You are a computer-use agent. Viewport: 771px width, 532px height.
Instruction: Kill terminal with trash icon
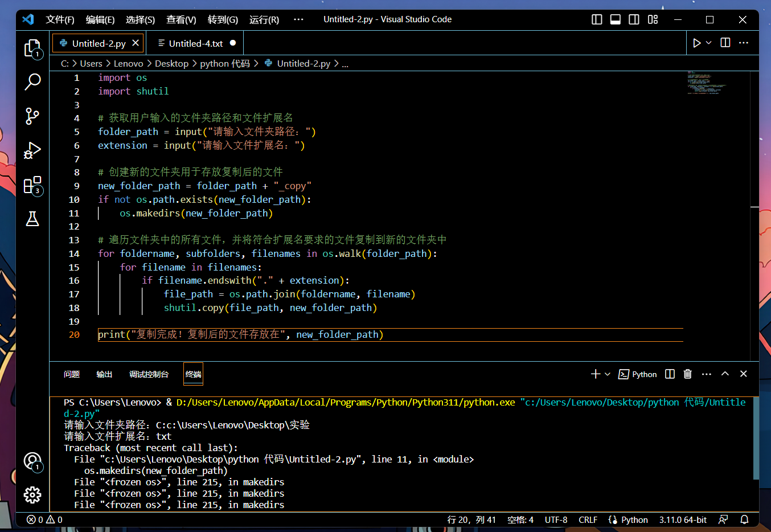(x=688, y=374)
